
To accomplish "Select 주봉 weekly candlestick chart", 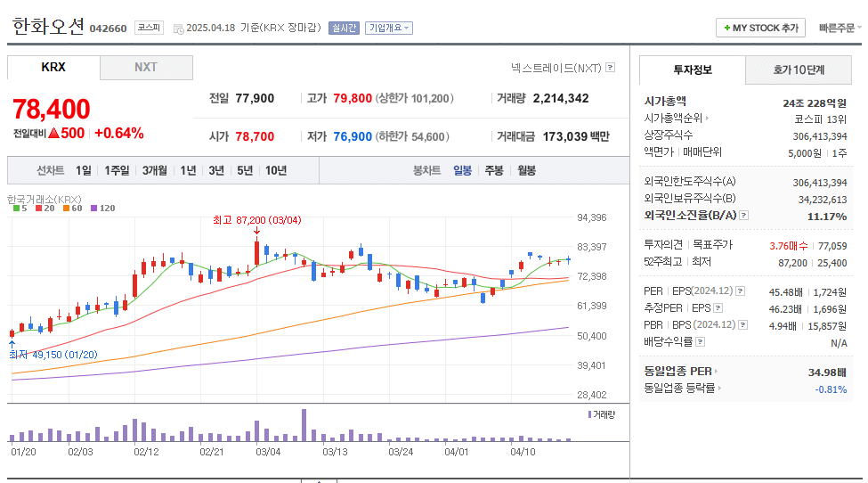I will (x=494, y=170).
